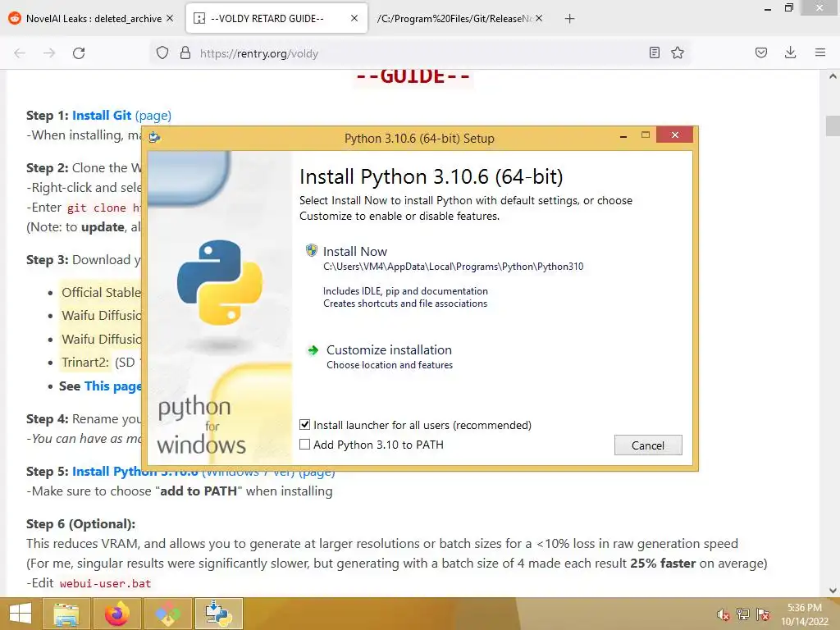
Task: Select the --VOLDY RETARD GUIDE-- tab
Action: click(x=276, y=19)
